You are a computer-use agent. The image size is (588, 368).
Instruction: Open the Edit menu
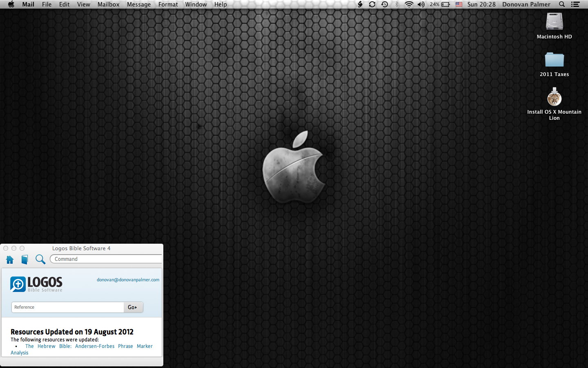tap(64, 4)
